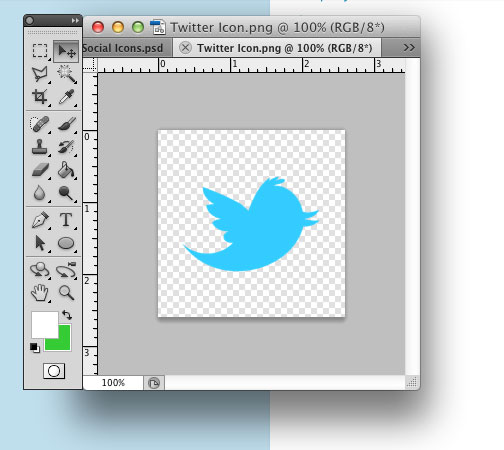
Task: Open the status bar file info popup
Action: [154, 383]
